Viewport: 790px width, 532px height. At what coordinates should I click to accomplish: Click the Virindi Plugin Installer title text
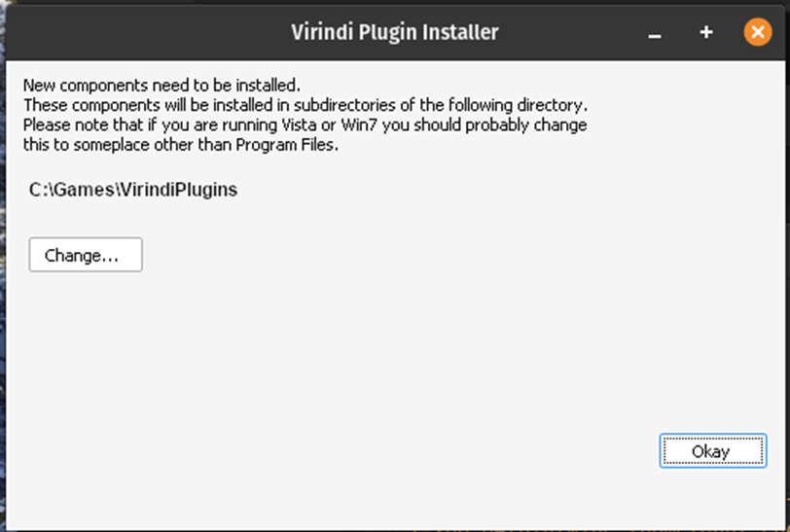(x=394, y=32)
